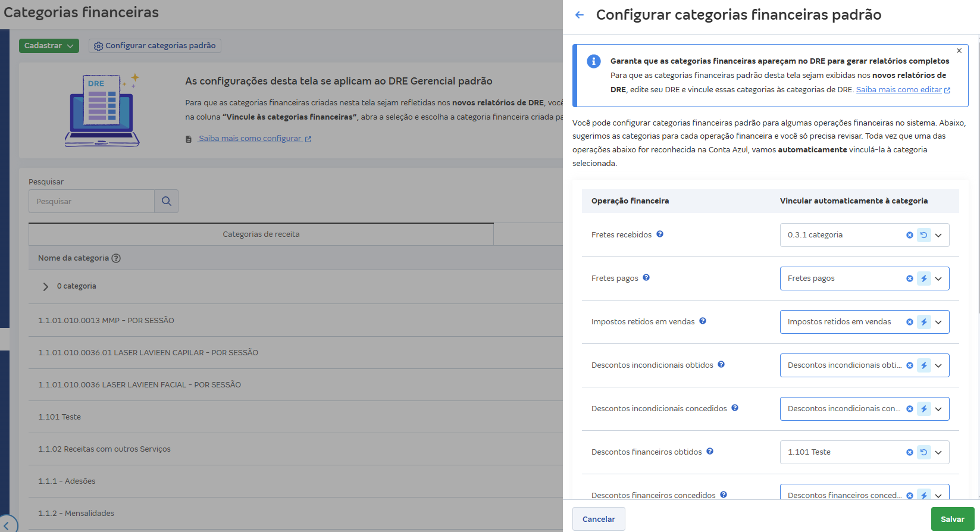Viewport: 980px width, 532px height.
Task: Click help icon beside Descontos incondicionais concedidos
Action: [735, 408]
